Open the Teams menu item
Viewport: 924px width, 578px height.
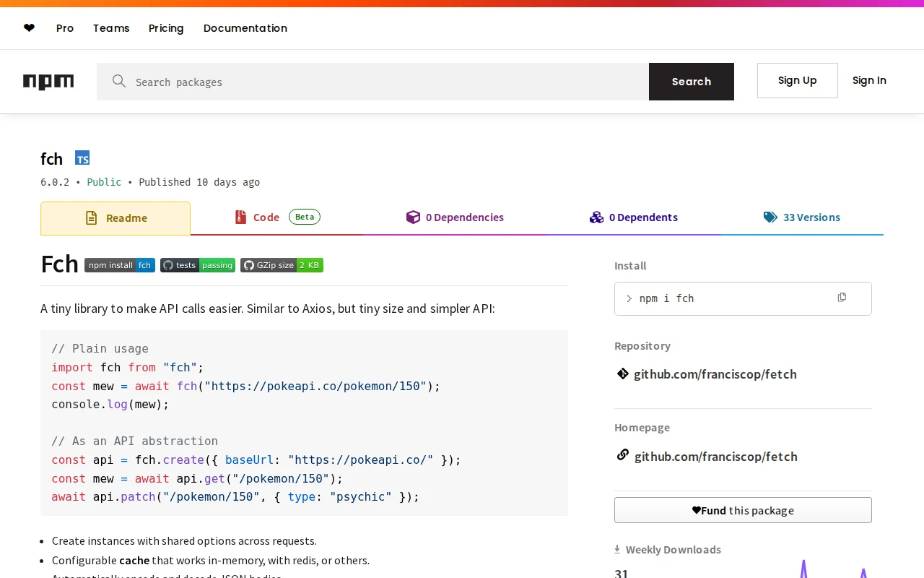[x=111, y=28]
